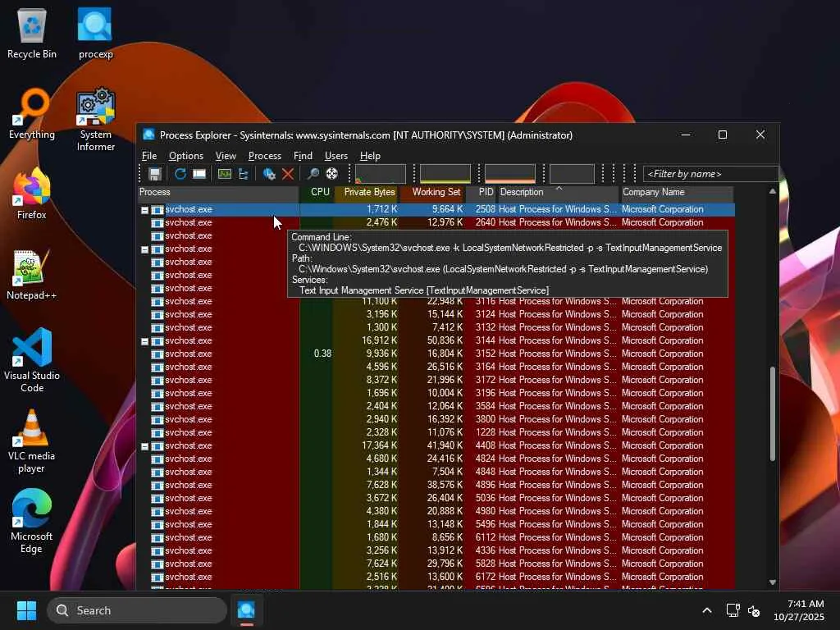Select the VLC media player desktop shortcut

coord(32,441)
